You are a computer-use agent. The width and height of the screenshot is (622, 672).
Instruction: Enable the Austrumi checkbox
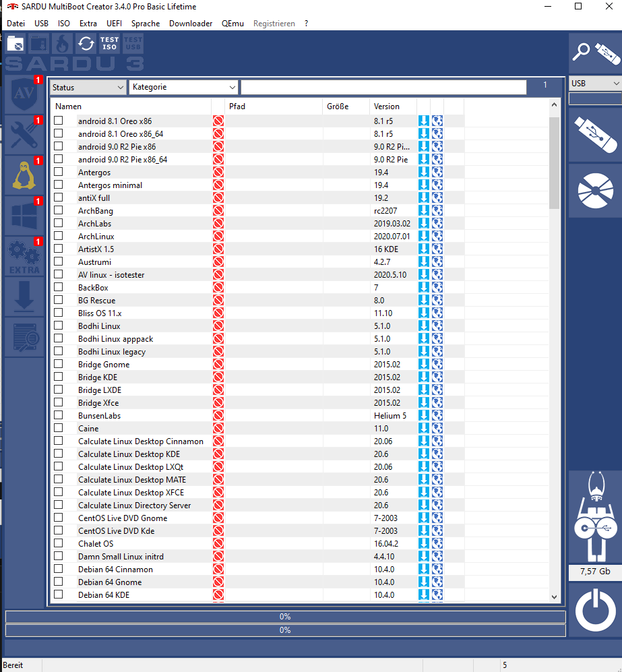pyautogui.click(x=59, y=262)
